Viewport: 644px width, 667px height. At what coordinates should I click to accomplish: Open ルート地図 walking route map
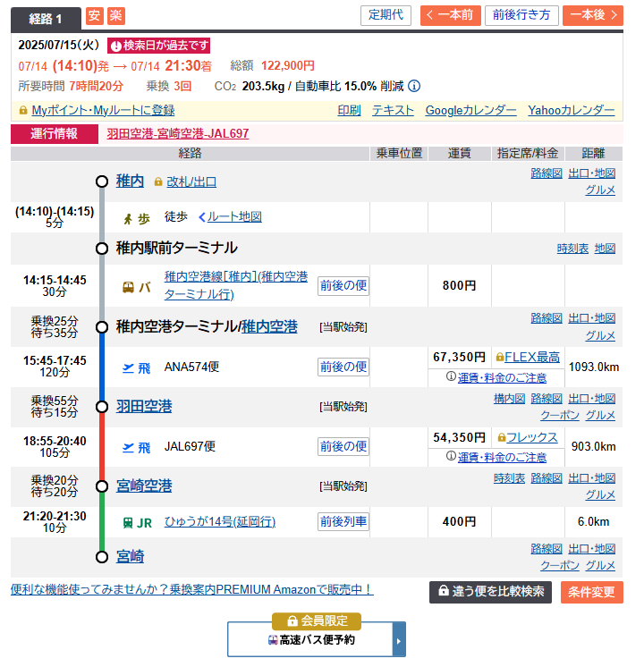230,216
